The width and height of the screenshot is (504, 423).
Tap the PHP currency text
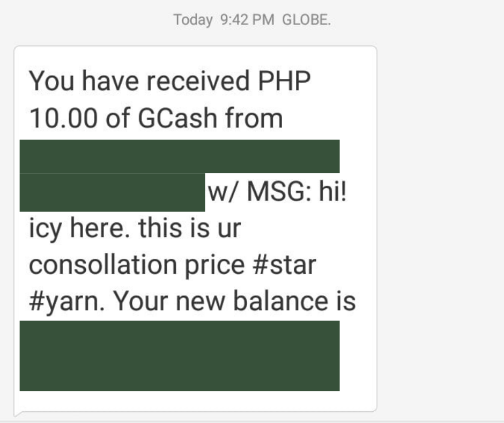(284, 81)
